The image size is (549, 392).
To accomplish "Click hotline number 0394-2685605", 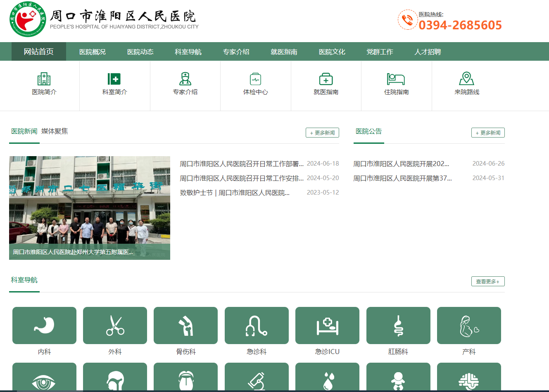I will click(x=460, y=25).
